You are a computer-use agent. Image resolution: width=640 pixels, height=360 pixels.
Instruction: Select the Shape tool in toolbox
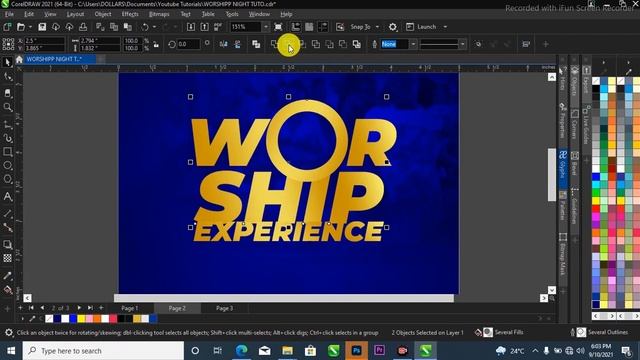(7, 77)
